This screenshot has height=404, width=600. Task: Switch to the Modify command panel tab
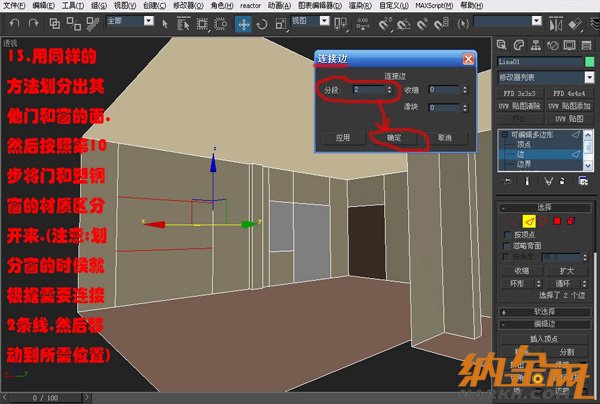(x=518, y=45)
